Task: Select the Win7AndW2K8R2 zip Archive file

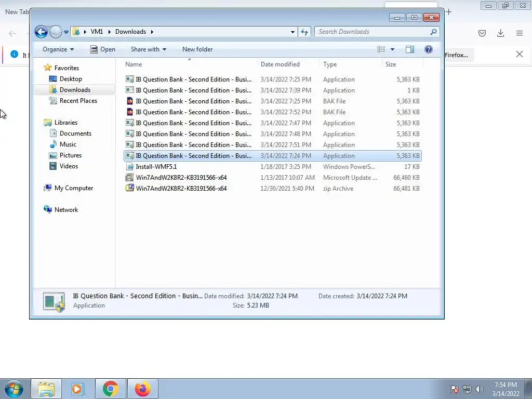Action: (272, 188)
